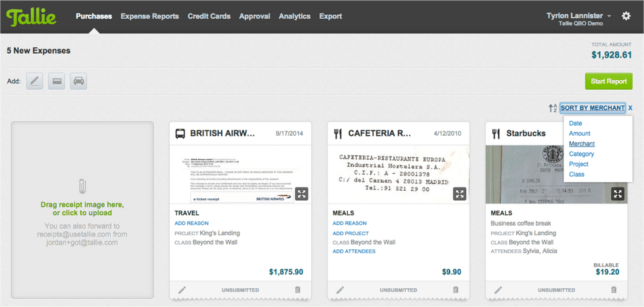The image size is (644, 307).
Task: Open Sort By Merchant dropdown
Action: coord(592,108)
